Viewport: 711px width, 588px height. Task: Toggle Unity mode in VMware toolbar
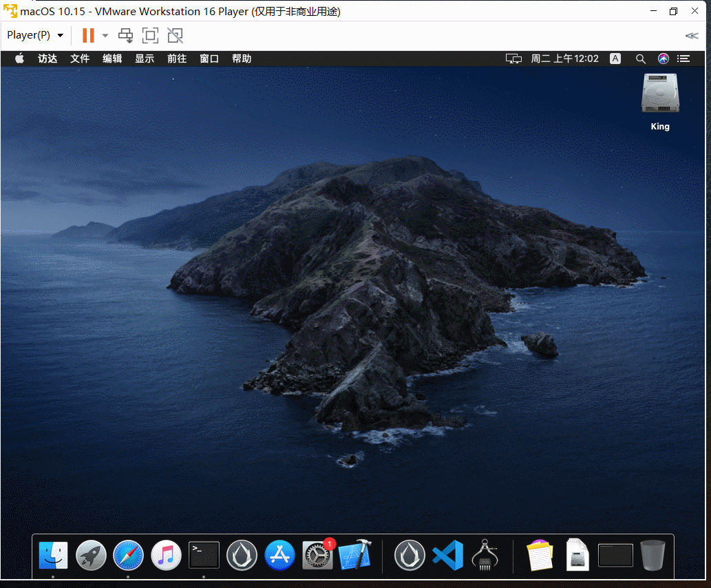175,35
